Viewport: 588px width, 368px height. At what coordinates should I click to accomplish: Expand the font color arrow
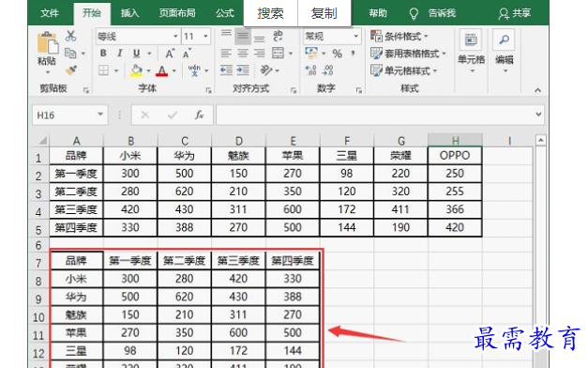[174, 70]
